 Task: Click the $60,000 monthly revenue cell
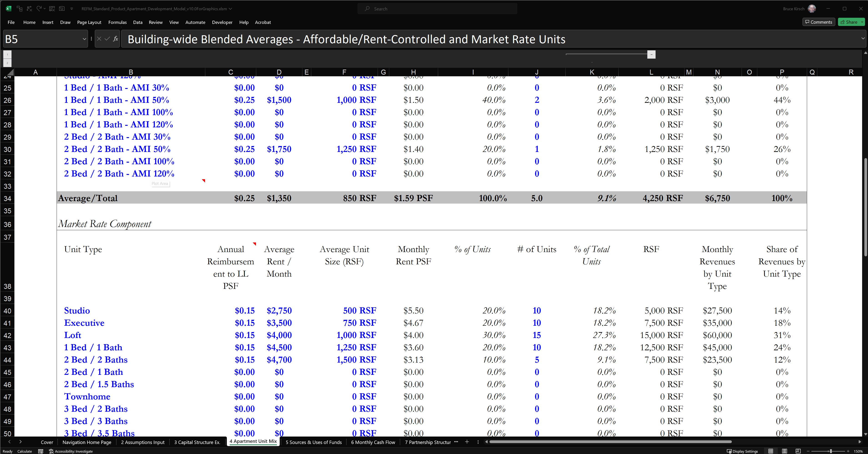717,335
